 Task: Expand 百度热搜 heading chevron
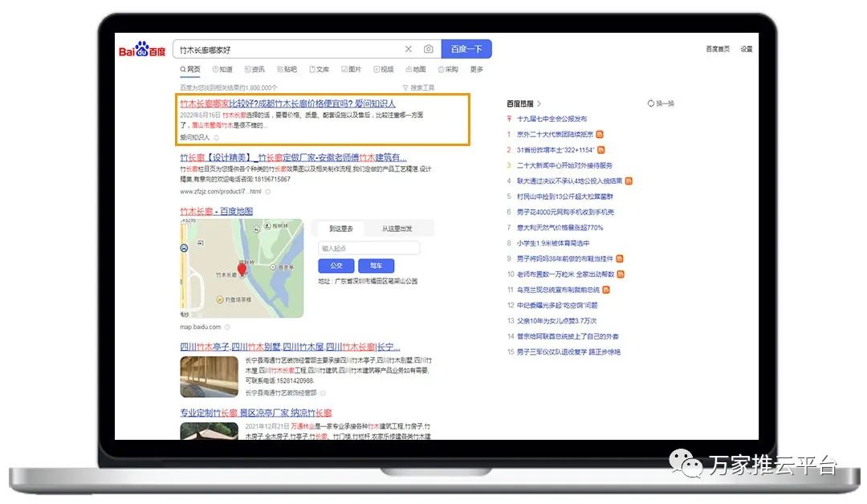[539, 104]
